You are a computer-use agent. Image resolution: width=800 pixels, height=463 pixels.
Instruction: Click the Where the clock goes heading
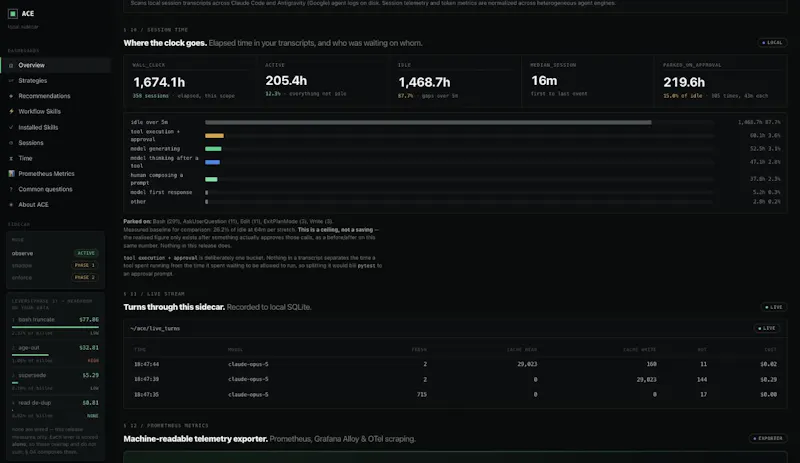pyautogui.click(x=165, y=43)
